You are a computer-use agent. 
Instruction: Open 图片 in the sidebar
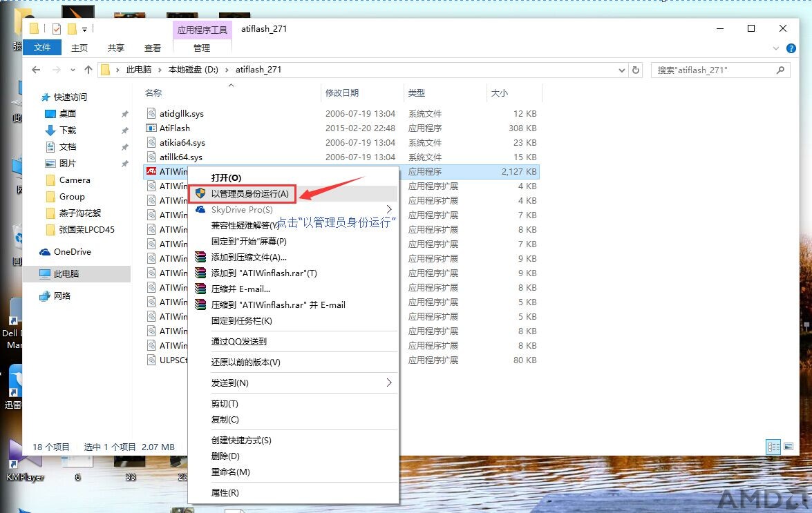pos(67,164)
